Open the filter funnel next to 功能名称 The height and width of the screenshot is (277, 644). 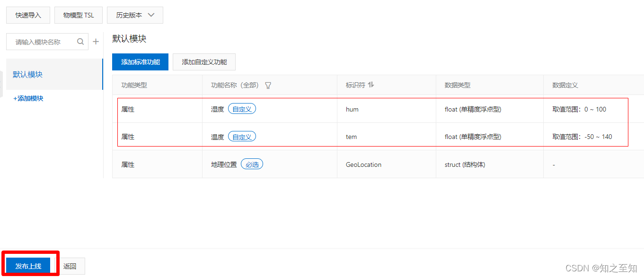click(x=268, y=86)
